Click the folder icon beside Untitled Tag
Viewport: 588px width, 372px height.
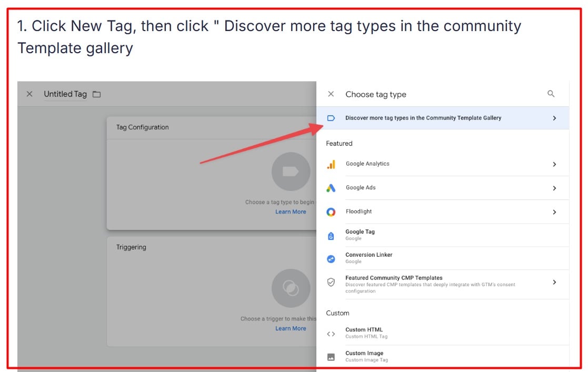pyautogui.click(x=97, y=94)
